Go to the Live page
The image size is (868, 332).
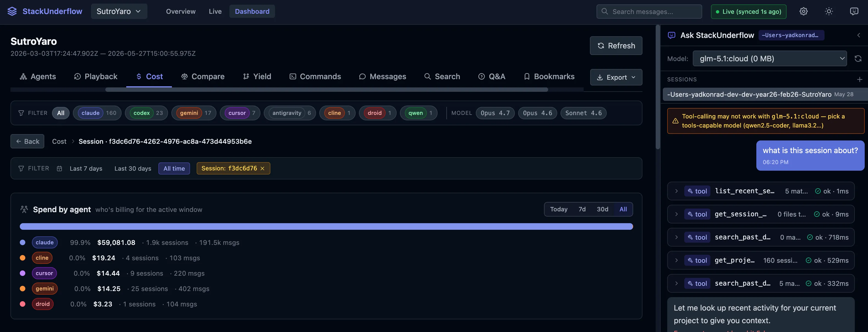pos(215,12)
